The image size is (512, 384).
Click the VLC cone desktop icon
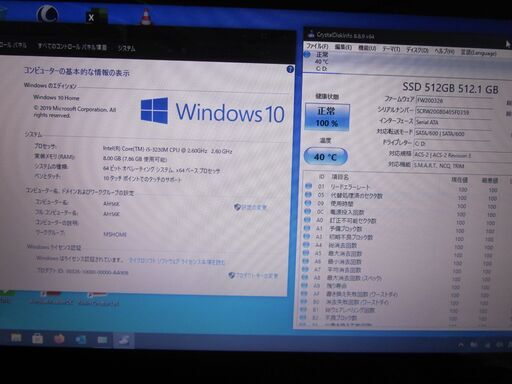point(145,17)
